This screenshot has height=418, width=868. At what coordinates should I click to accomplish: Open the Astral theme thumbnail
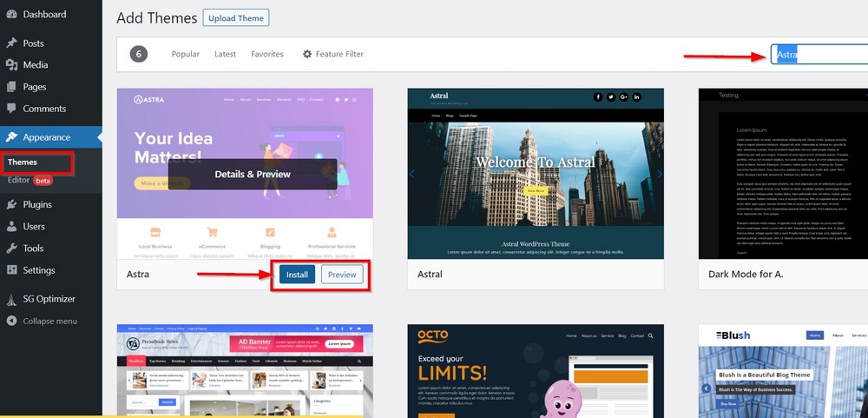(536, 173)
